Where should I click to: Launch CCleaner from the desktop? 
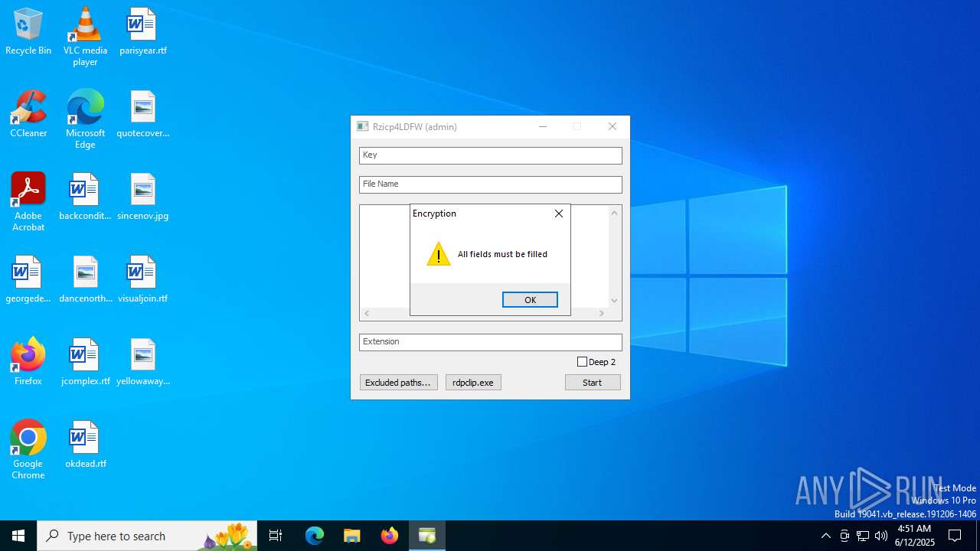(x=28, y=114)
